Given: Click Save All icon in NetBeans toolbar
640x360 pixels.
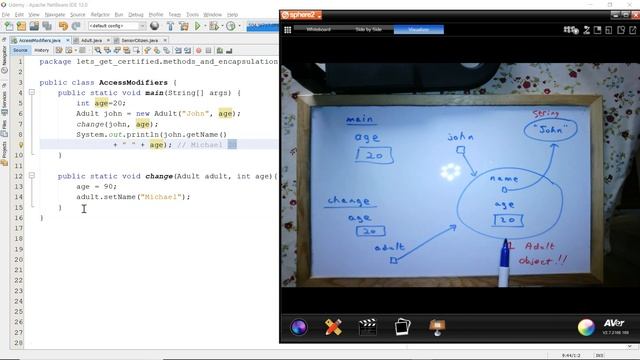Looking at the screenshot, I should point(47,26).
